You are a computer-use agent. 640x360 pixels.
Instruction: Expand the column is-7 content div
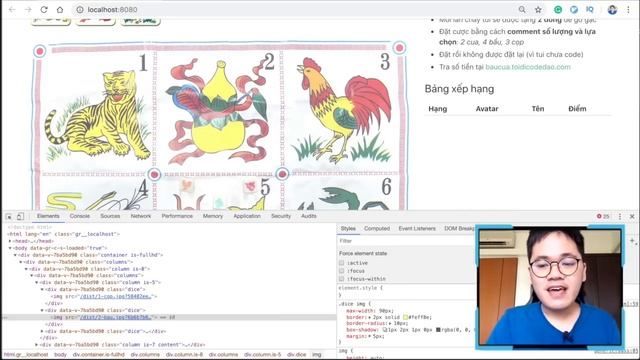(x=36, y=345)
